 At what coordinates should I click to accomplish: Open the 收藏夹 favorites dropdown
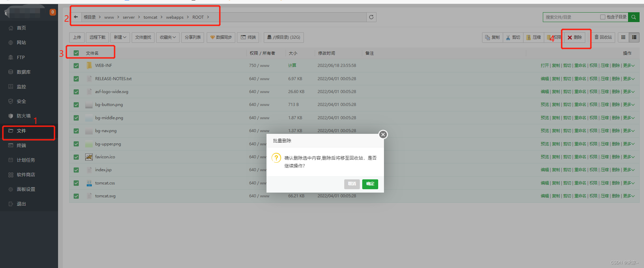(x=168, y=37)
